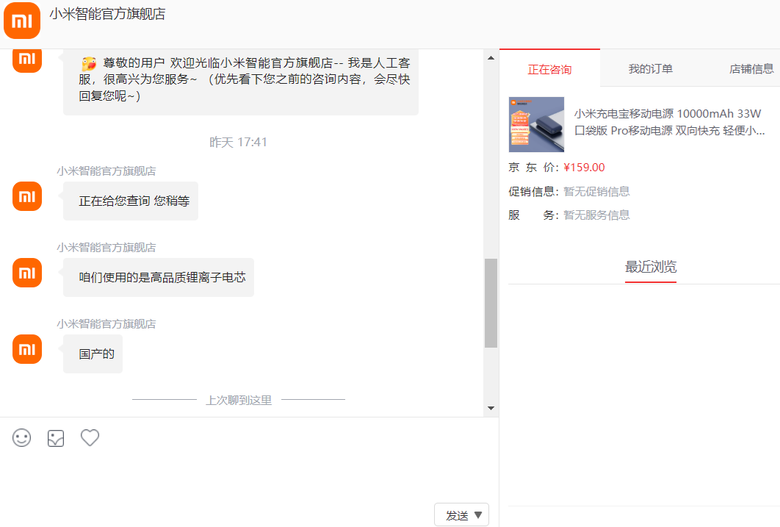The height and width of the screenshot is (527, 780).
Task: Click the message '正在给您查询 您稍等'
Action: 130,201
